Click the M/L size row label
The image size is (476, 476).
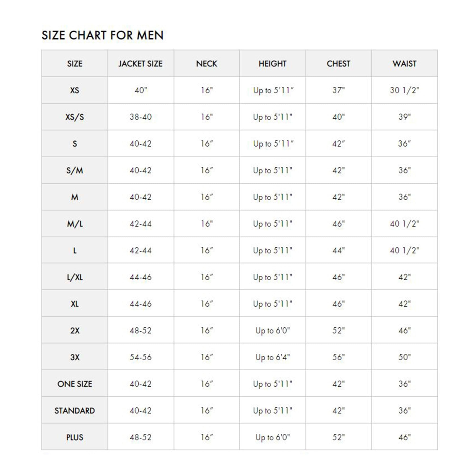[x=75, y=224]
